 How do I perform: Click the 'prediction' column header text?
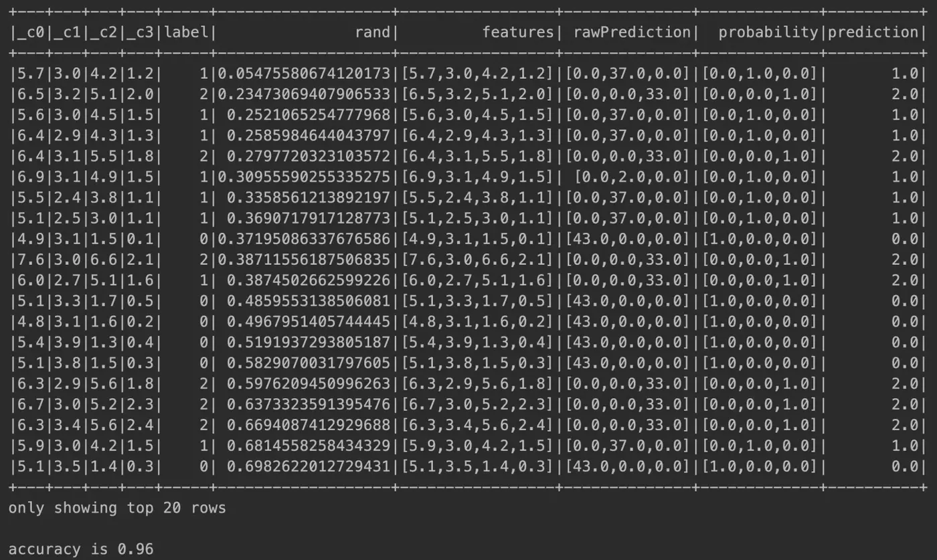(x=873, y=32)
